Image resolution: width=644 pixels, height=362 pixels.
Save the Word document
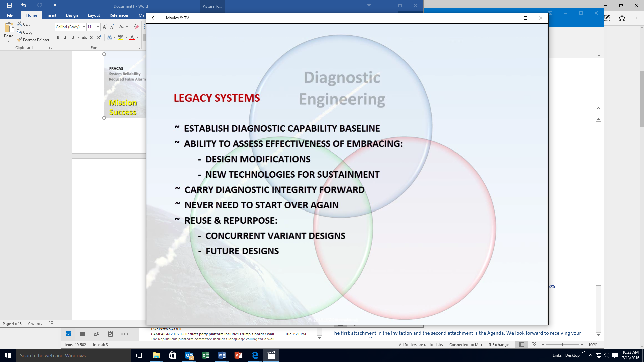(9, 5)
